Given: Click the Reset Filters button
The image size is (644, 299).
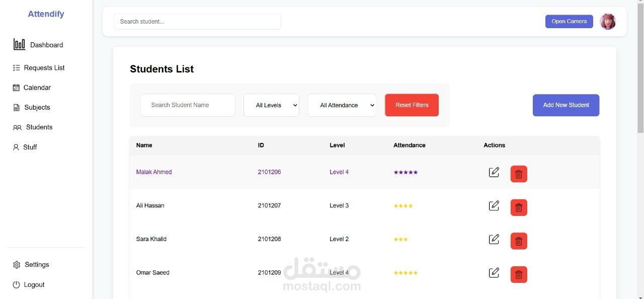Looking at the screenshot, I should 412,105.
